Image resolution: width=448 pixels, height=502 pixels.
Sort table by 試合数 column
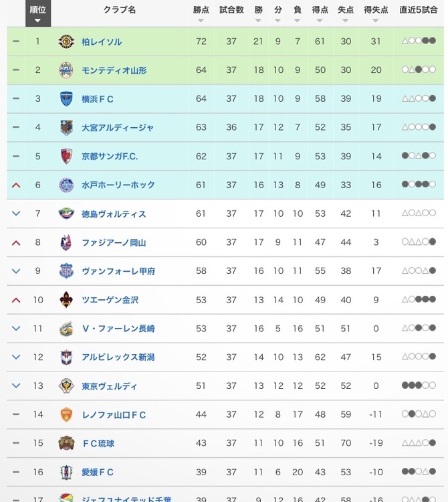pyautogui.click(x=231, y=10)
